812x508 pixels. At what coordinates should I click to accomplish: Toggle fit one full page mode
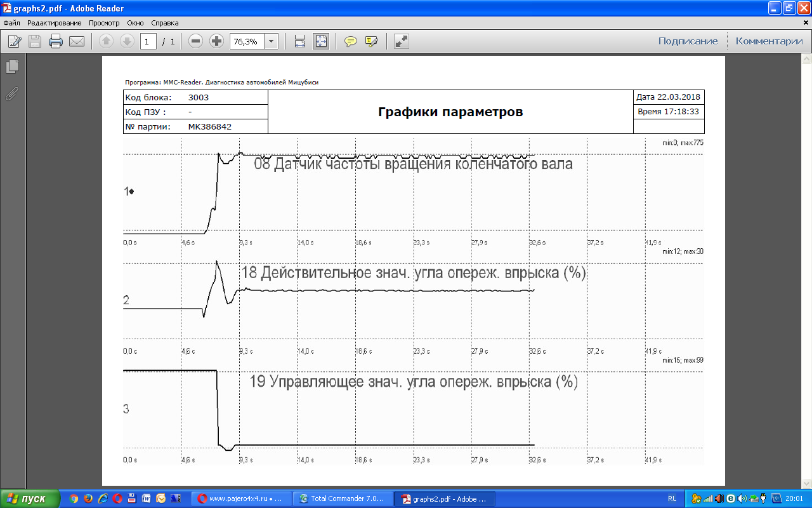coord(321,41)
